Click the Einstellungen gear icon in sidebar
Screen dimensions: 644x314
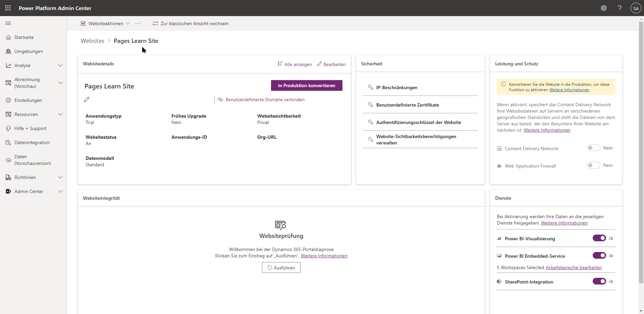click(8, 101)
